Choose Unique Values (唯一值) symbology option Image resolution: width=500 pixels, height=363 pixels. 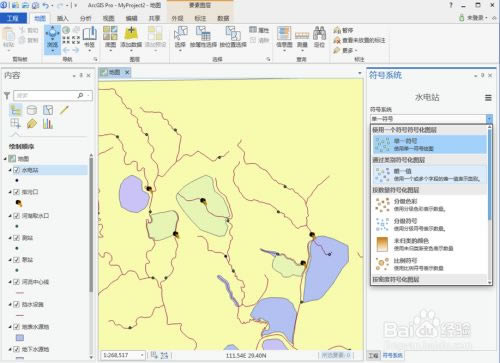click(430, 175)
